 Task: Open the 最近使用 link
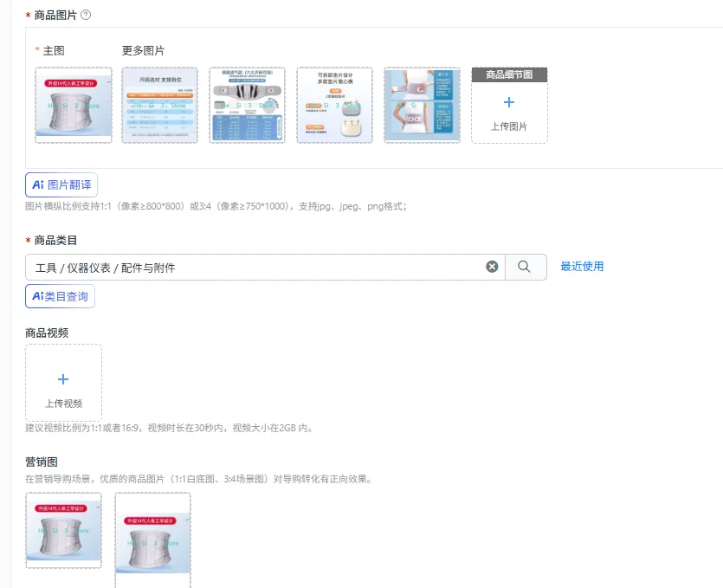[x=582, y=266]
